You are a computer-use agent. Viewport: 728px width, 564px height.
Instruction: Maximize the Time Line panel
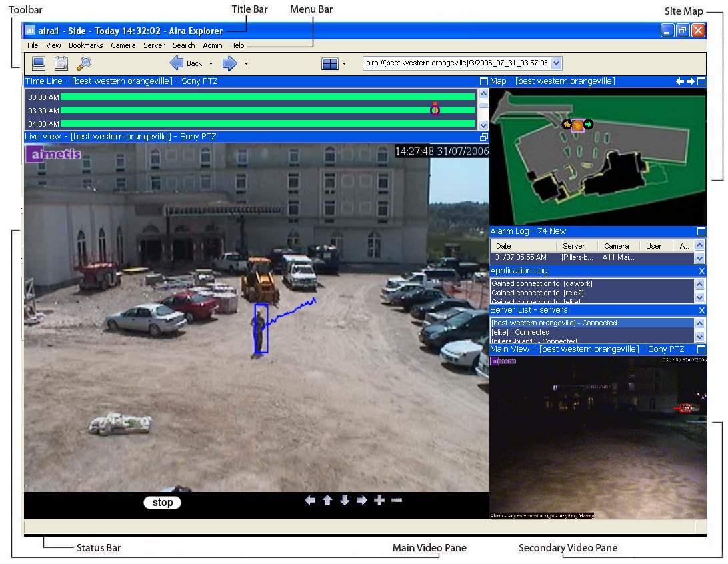tap(484, 81)
